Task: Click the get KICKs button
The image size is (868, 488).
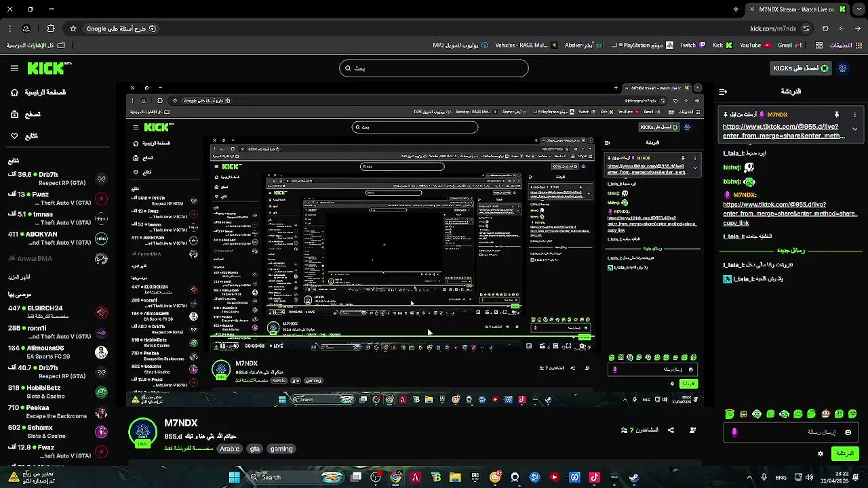Action: point(802,68)
